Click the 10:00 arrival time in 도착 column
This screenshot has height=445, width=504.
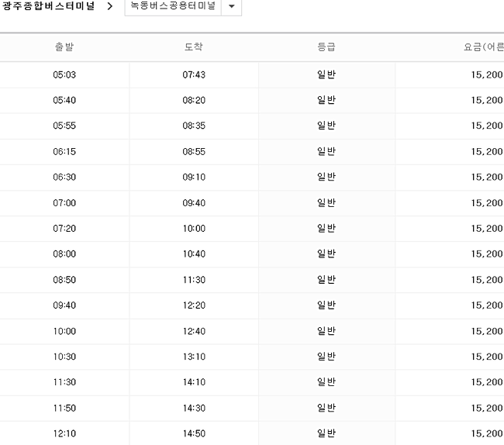coord(194,229)
